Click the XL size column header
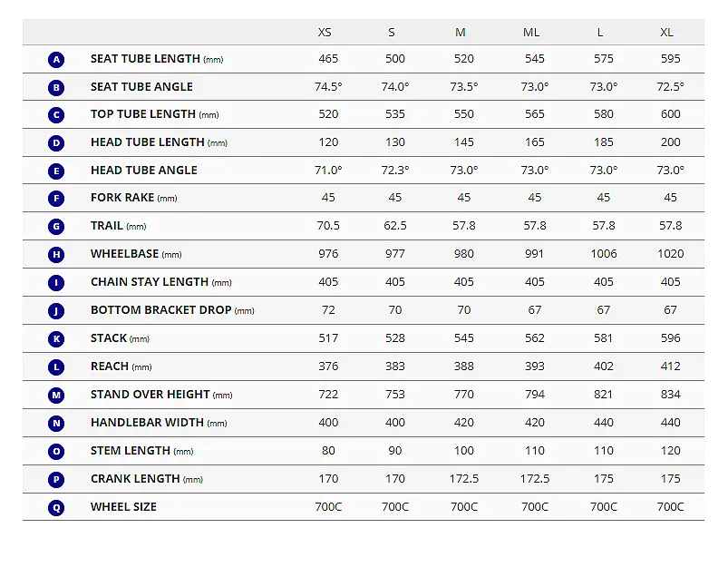Viewport: 728px width, 567px height. click(x=666, y=33)
